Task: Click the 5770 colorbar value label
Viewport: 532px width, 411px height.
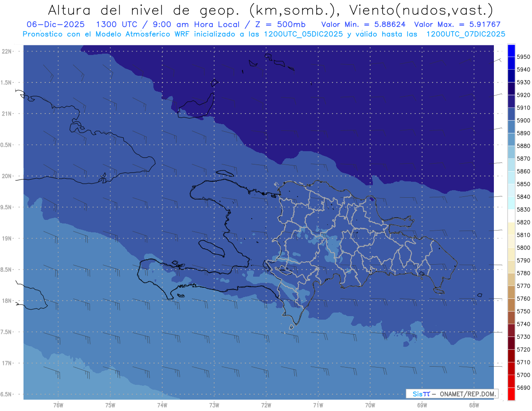Action: (x=523, y=286)
